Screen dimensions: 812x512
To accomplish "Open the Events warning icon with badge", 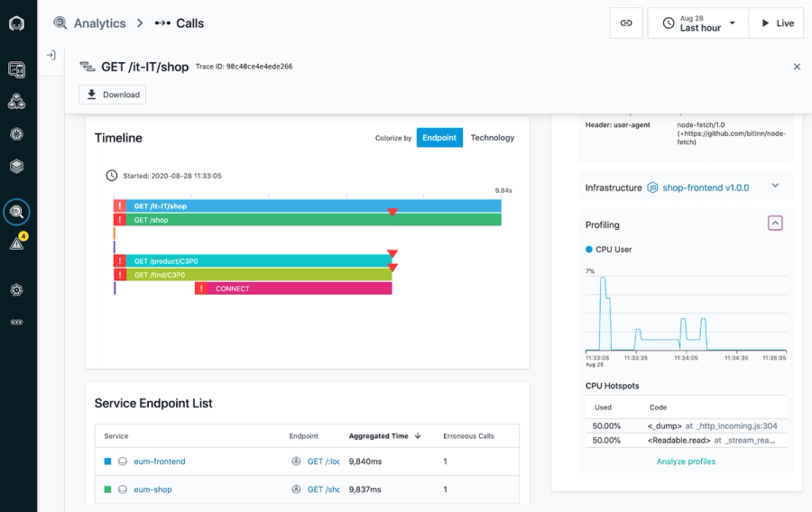I will pyautogui.click(x=18, y=242).
